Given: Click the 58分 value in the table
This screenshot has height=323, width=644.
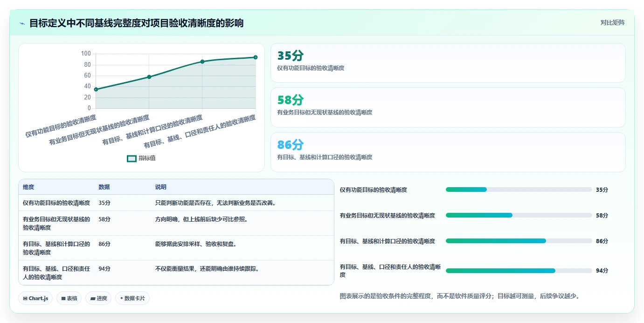Looking at the screenshot, I should tap(104, 219).
